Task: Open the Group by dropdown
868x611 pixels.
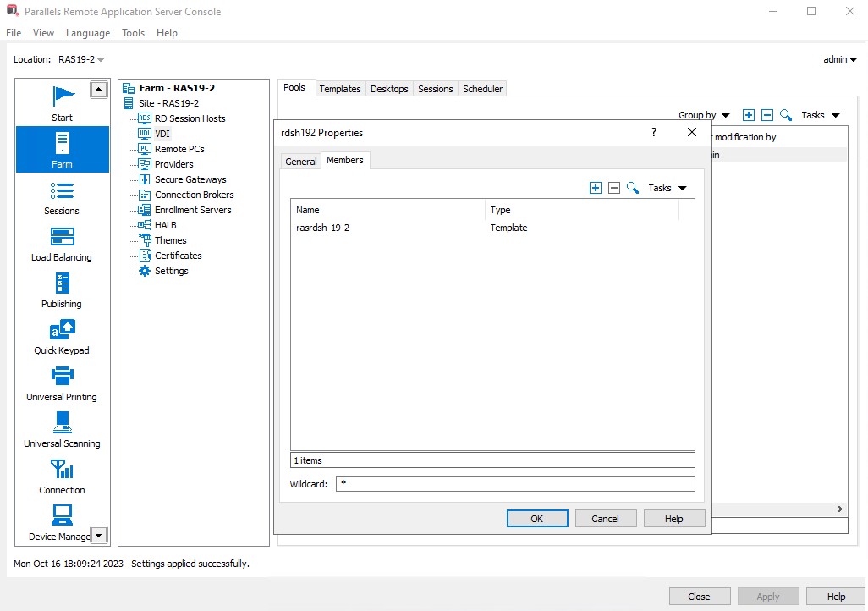Action: point(704,115)
